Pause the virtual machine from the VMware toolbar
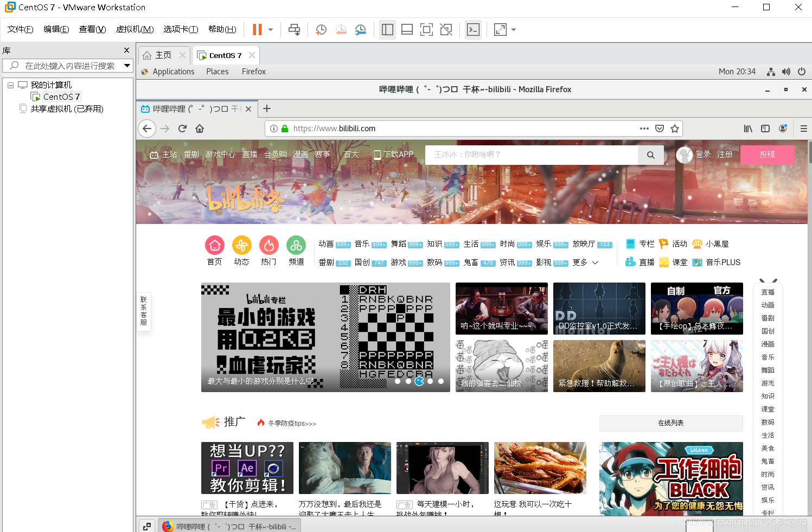This screenshot has height=532, width=812. [257, 29]
